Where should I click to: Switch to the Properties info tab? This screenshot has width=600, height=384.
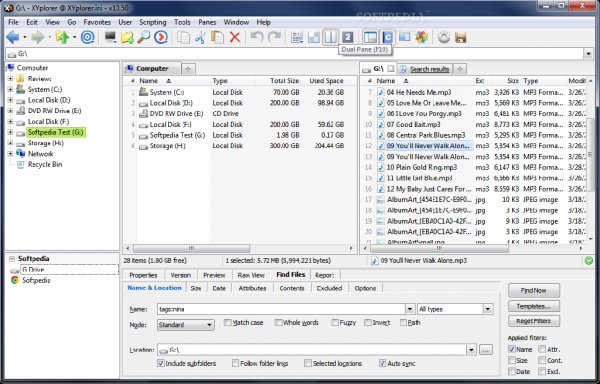143,275
